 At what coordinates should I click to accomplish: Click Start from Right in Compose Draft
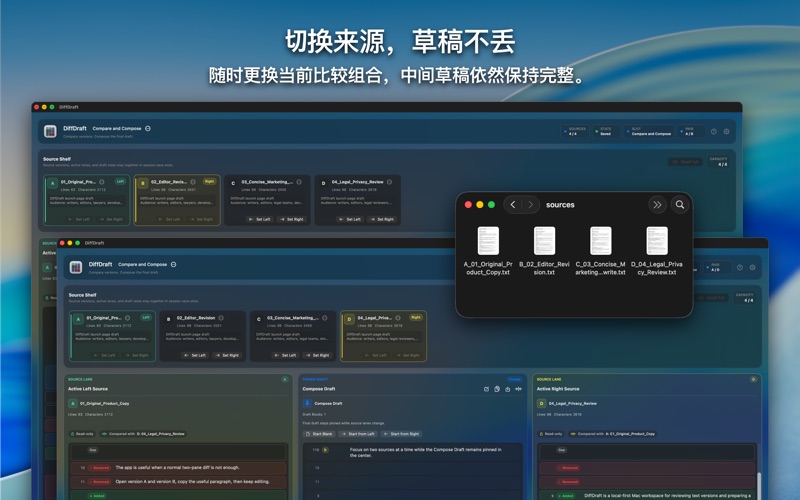(401, 434)
